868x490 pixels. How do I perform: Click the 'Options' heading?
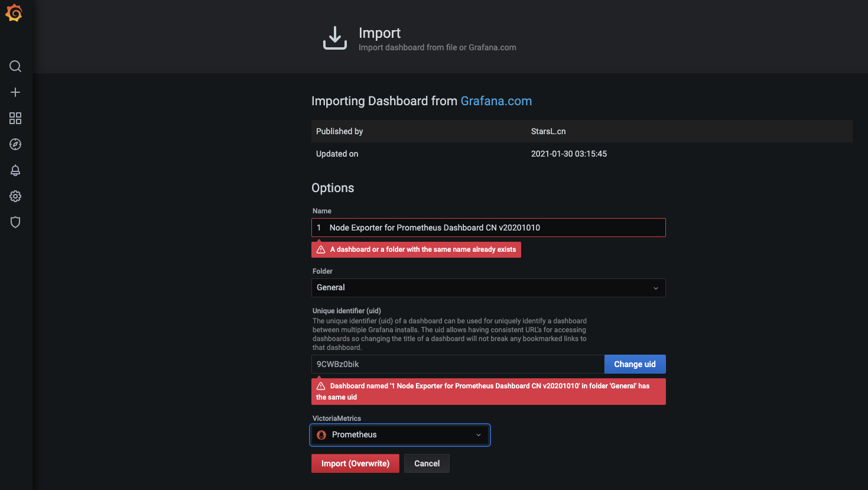(x=333, y=188)
